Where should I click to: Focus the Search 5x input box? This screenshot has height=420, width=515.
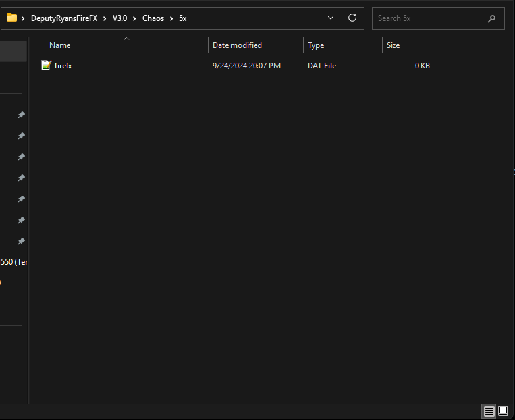point(439,18)
